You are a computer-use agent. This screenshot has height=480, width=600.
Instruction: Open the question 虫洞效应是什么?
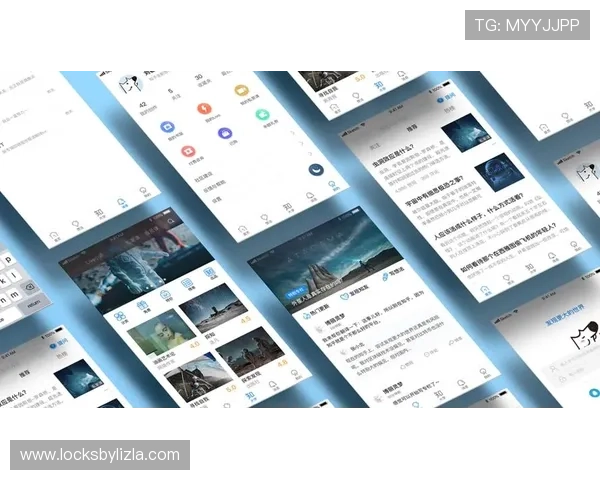tap(393, 156)
